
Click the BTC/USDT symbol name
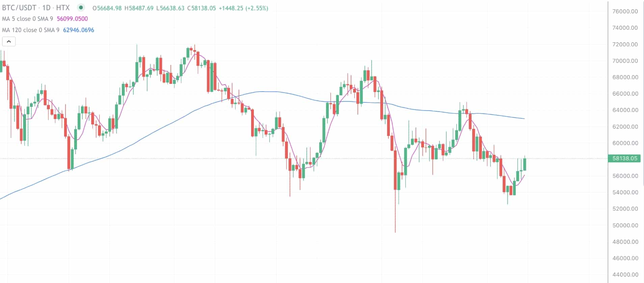point(19,8)
